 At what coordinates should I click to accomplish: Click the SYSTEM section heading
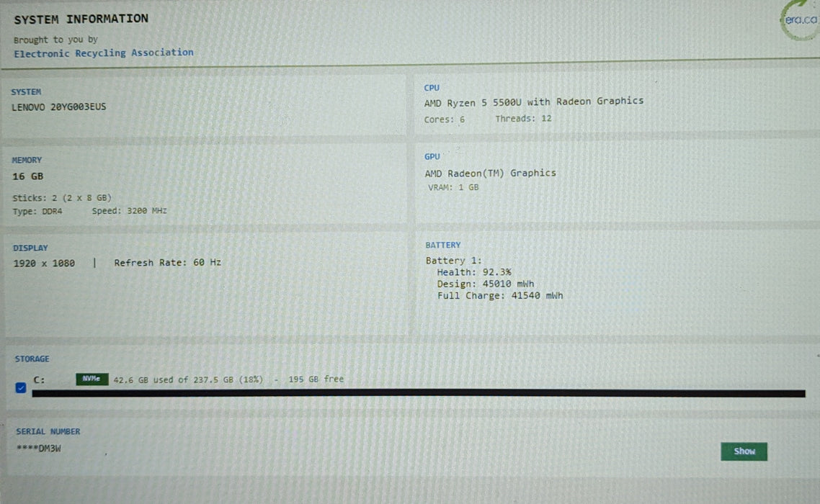click(x=26, y=92)
